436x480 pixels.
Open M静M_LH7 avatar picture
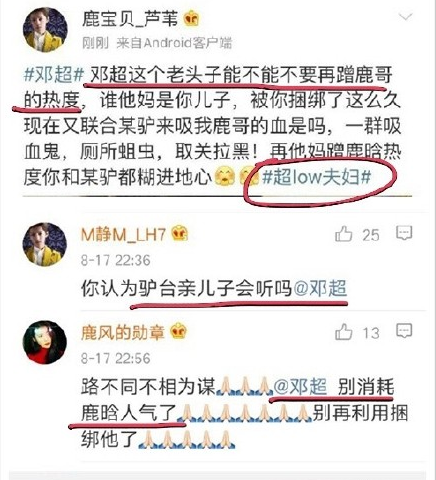coord(44,245)
